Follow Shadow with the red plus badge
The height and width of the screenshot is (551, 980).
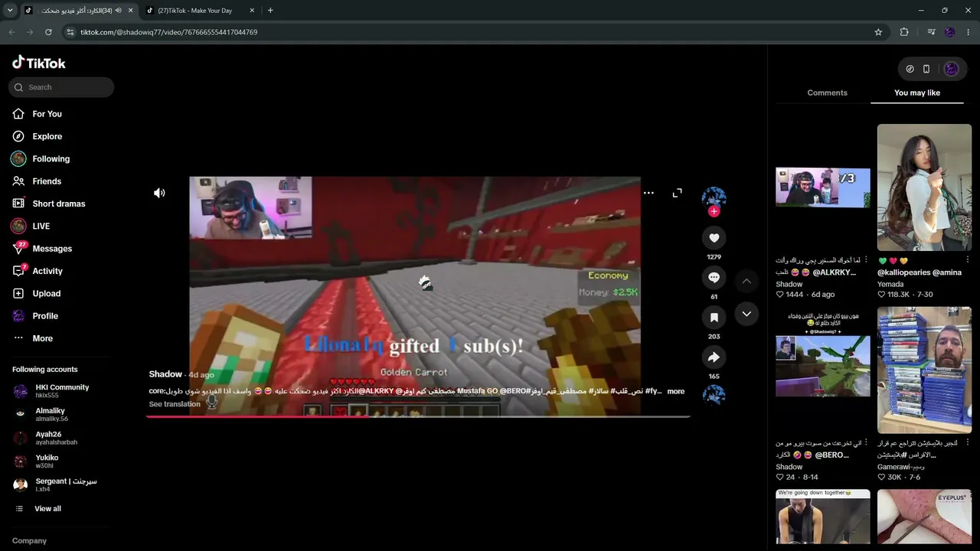(x=714, y=211)
